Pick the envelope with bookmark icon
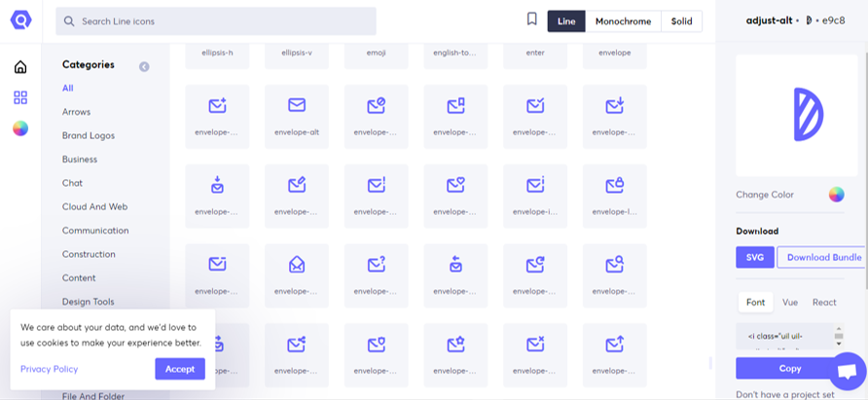Image resolution: width=868 pixels, height=400 pixels. coord(455,117)
